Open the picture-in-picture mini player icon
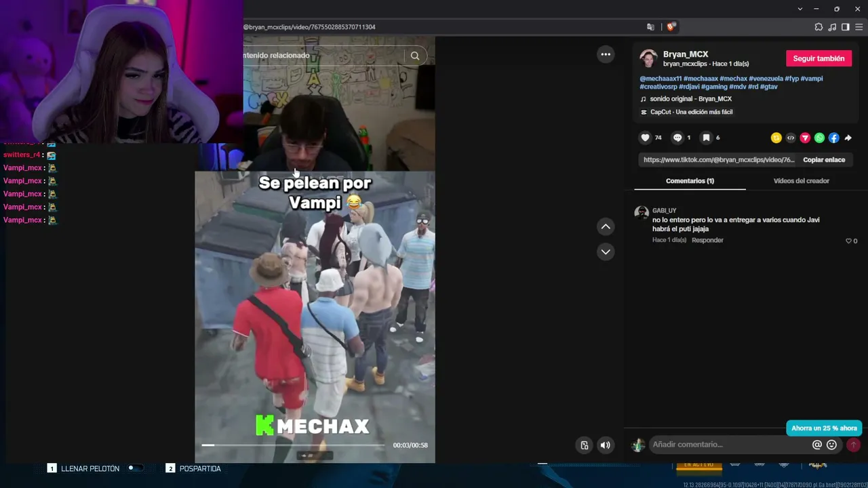 click(585, 445)
